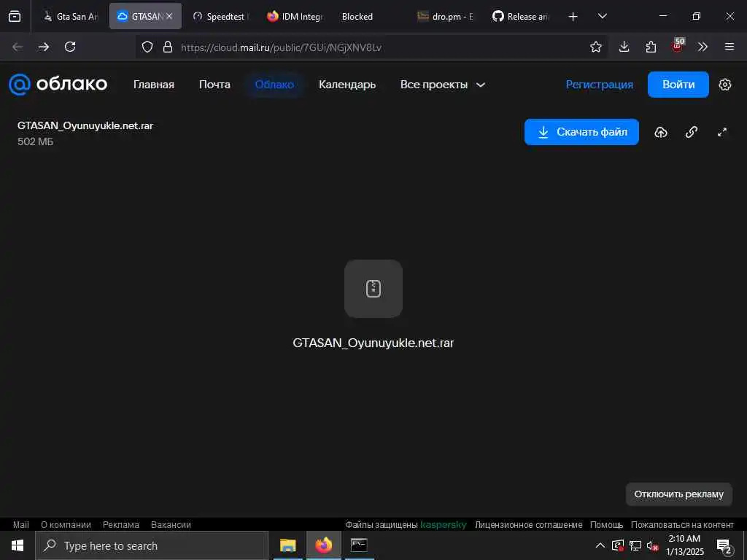Switch to Gta San An tab
The image size is (747, 560).
(70, 16)
